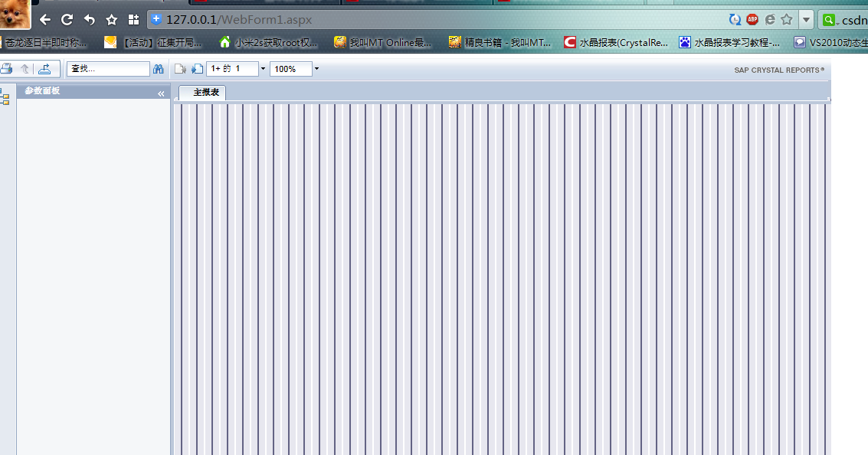Click the favorites star beside the undo arrow
Screen dimensions: 868x455
click(x=112, y=20)
